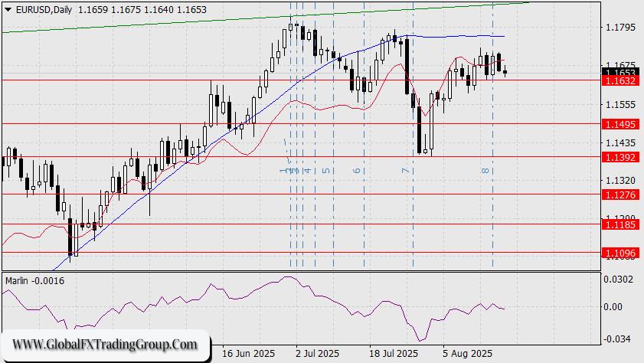Viewport: 644px width, 363px height.
Task: Select the 1.1392 support level label
Action: click(622, 156)
